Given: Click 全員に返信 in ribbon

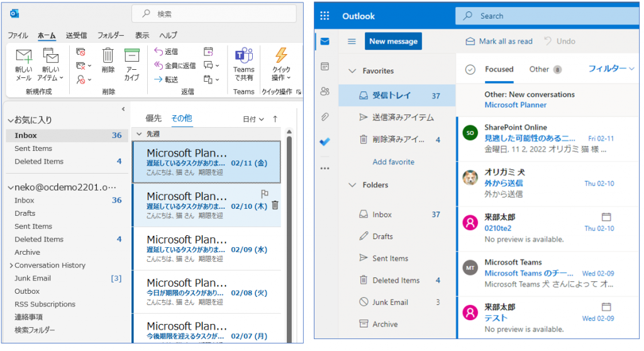Looking at the screenshot, I should coord(175,65).
